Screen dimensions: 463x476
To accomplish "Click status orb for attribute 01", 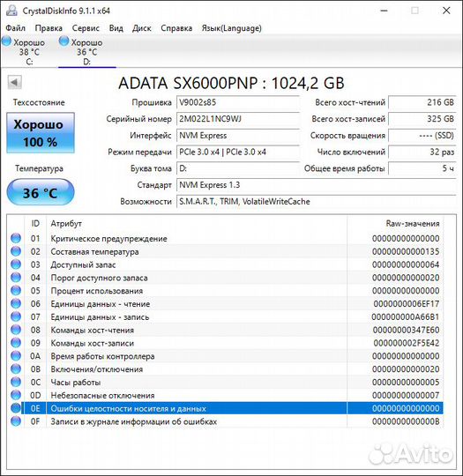I will click(x=16, y=238).
